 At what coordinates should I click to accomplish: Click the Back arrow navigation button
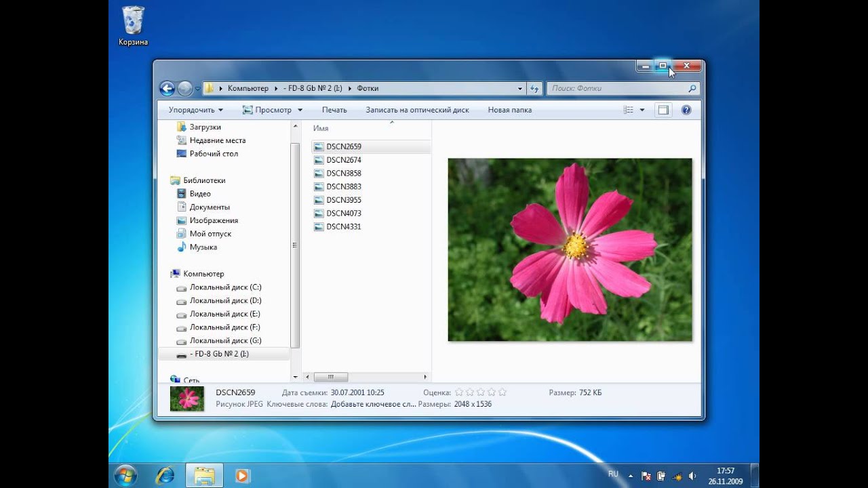point(167,88)
